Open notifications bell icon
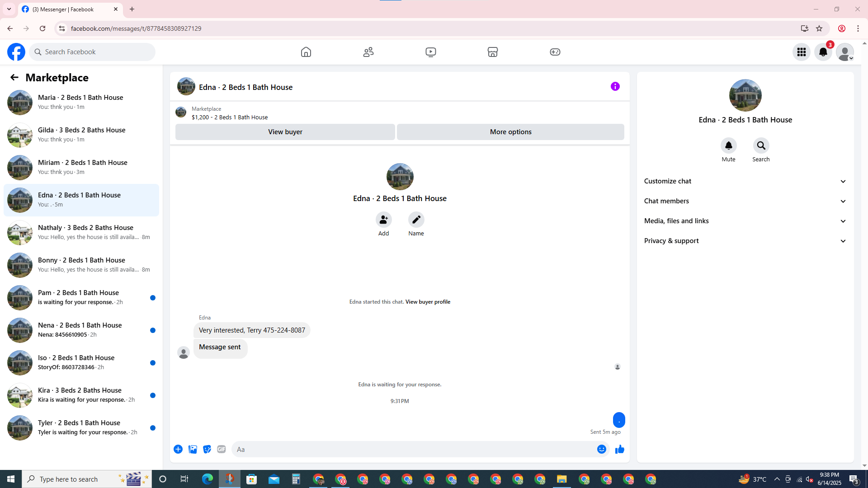Viewport: 868px width, 488px height. (x=823, y=52)
